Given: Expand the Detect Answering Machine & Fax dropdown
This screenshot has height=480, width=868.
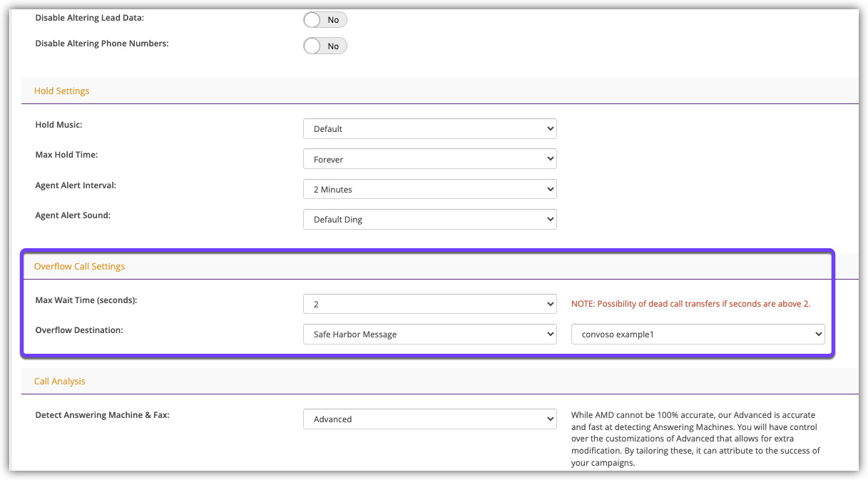Looking at the screenshot, I should (429, 419).
